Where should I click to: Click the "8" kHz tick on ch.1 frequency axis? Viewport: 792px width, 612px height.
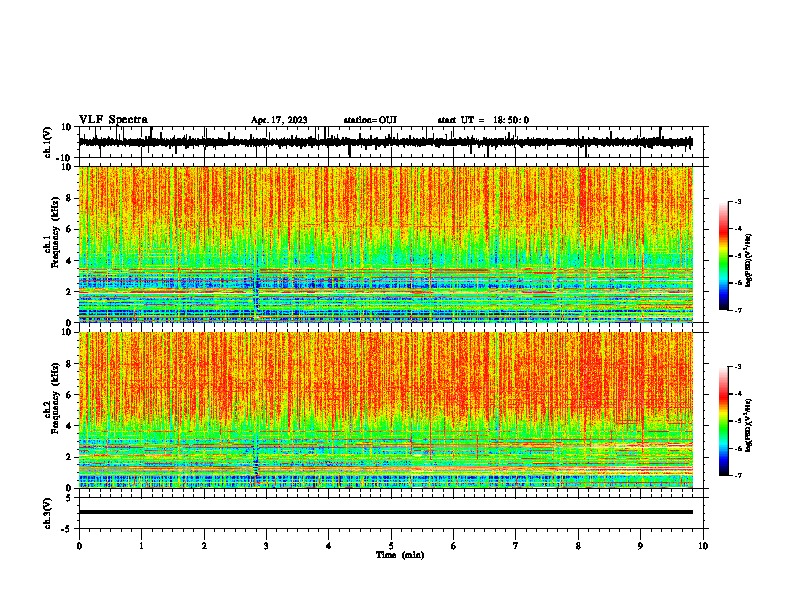[x=69, y=198]
